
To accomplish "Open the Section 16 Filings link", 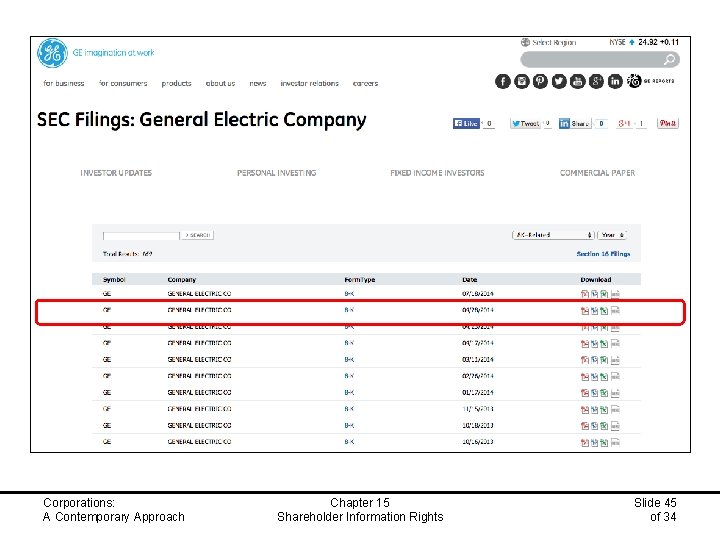I will [603, 254].
